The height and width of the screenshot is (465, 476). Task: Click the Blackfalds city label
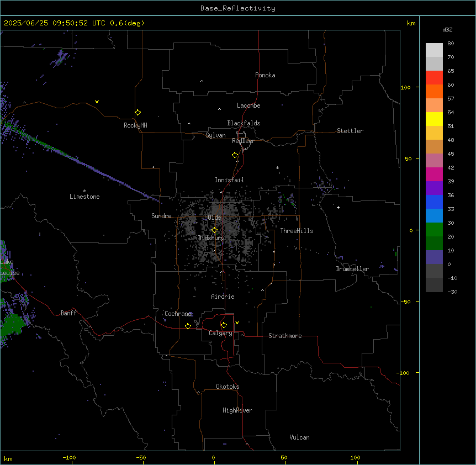point(244,123)
